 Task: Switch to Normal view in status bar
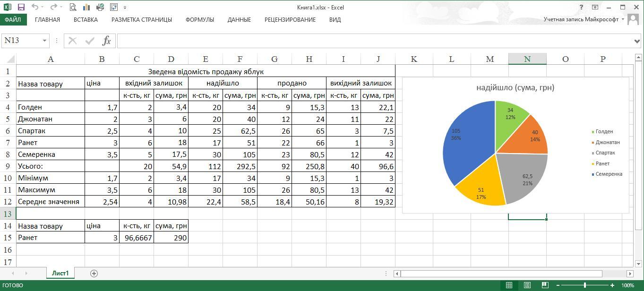(509, 285)
